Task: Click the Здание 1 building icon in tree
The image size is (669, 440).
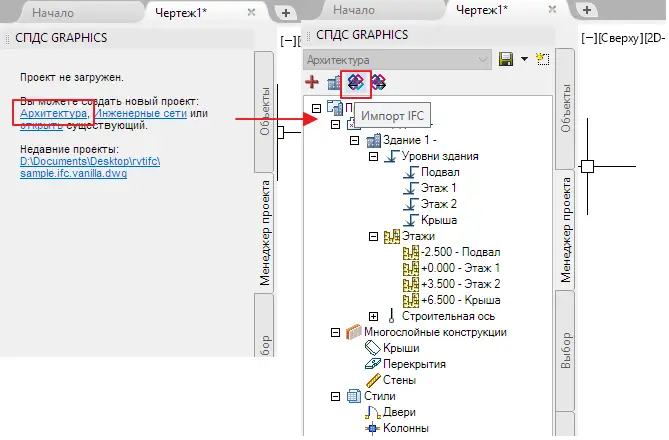Action: [373, 140]
